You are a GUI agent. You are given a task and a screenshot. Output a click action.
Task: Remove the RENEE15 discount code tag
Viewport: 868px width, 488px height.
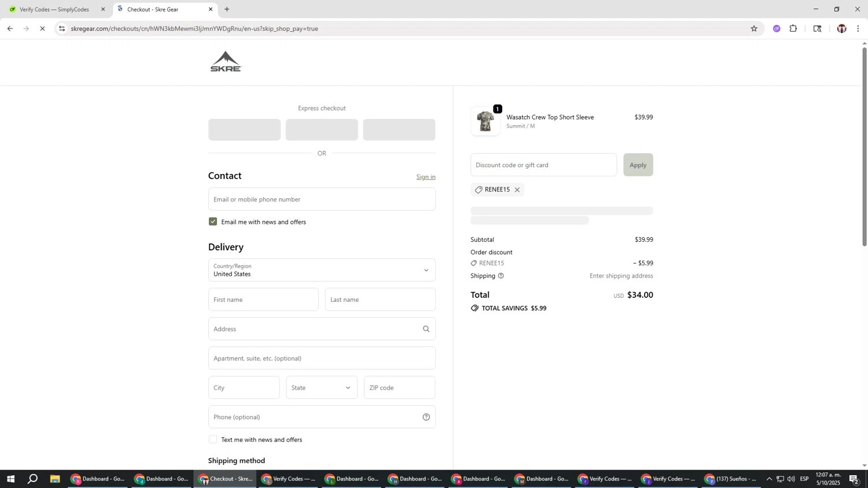click(x=517, y=190)
